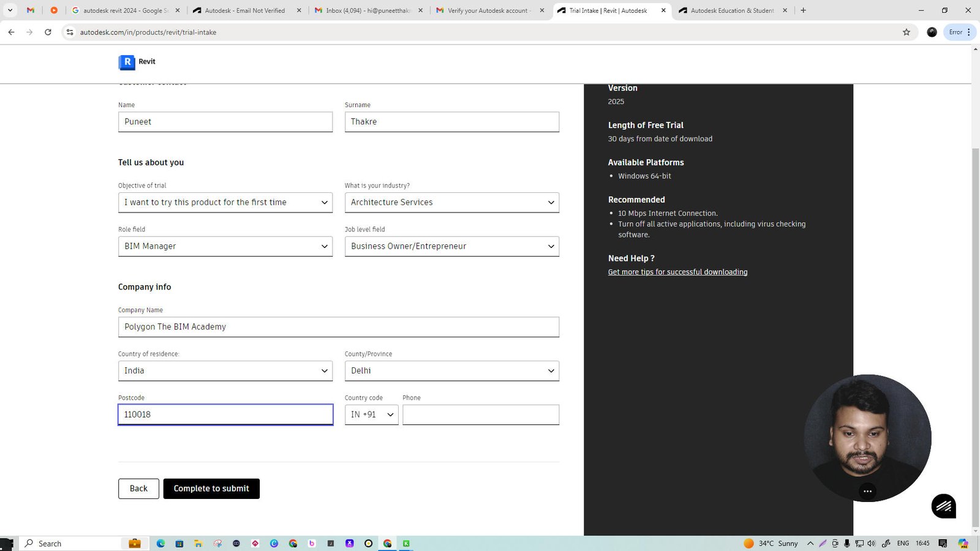Click the Complete to submit button
The image size is (980, 551).
tap(211, 489)
